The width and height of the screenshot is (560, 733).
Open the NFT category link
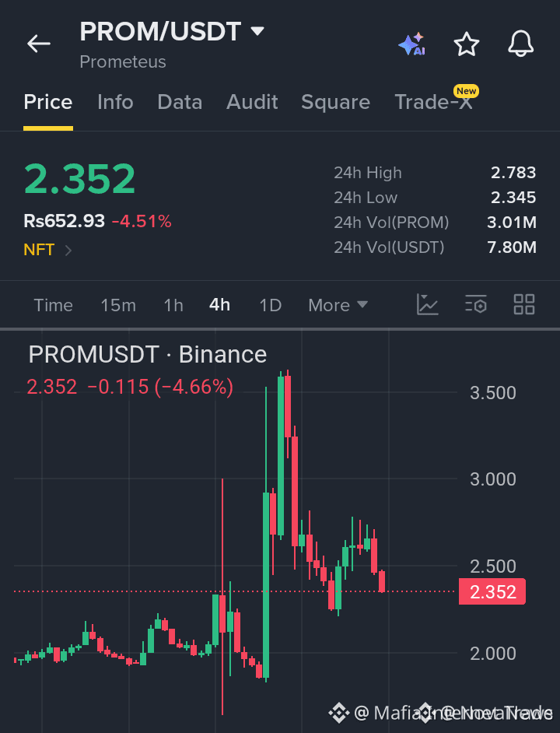tap(47, 250)
